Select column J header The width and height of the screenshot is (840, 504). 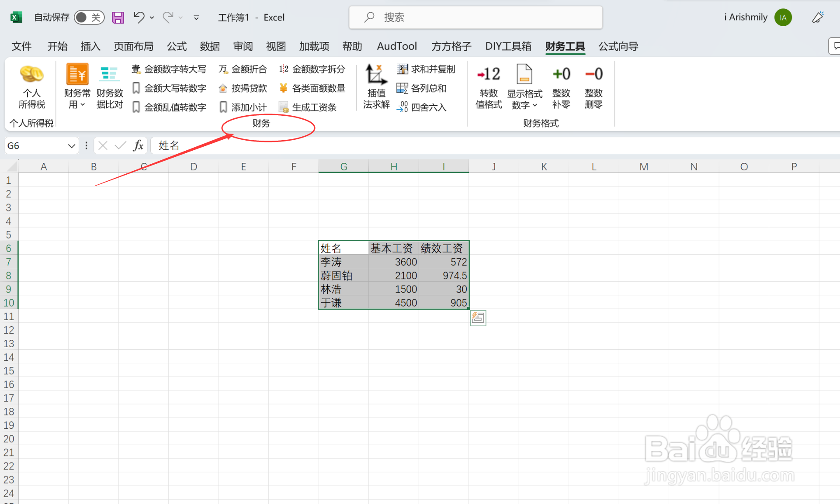[494, 166]
